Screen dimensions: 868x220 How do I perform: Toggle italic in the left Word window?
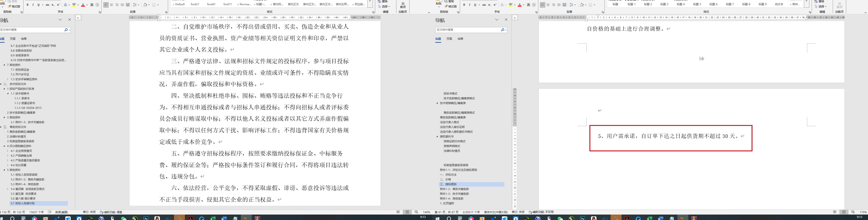coord(33,5)
